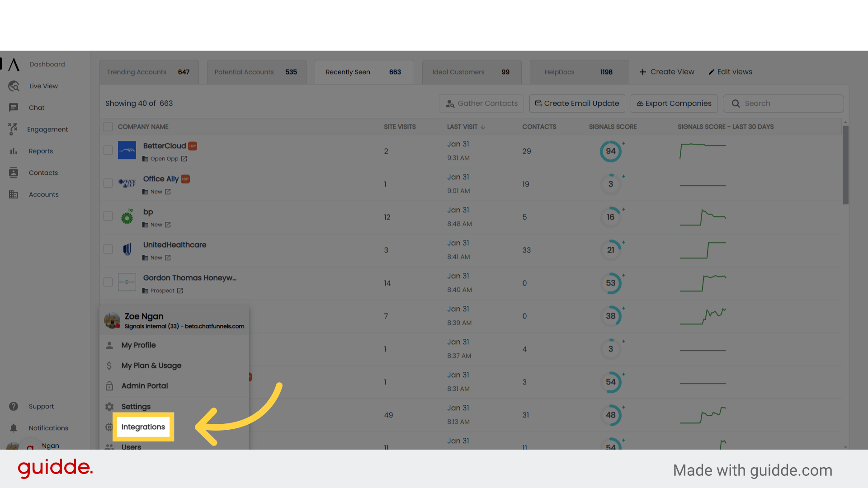Open the Engagement sidebar icon
Viewport: 868px width, 488px height.
point(13,129)
